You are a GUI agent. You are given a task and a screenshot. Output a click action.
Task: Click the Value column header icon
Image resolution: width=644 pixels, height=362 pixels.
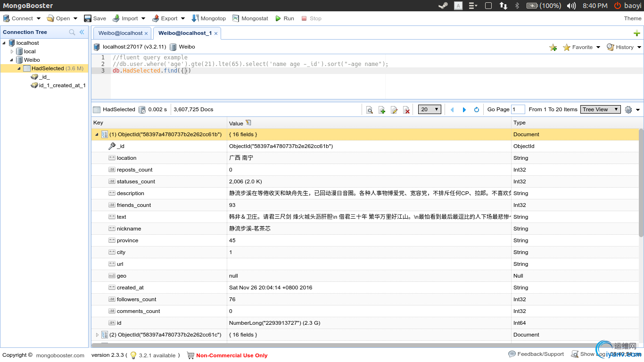[248, 123]
